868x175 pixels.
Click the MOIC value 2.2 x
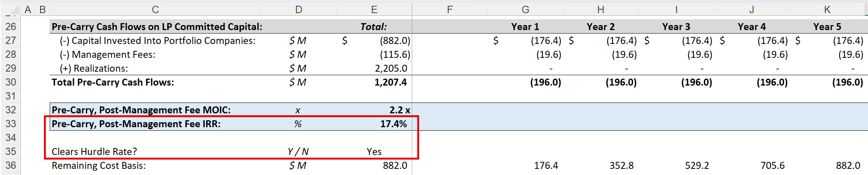[x=400, y=110]
